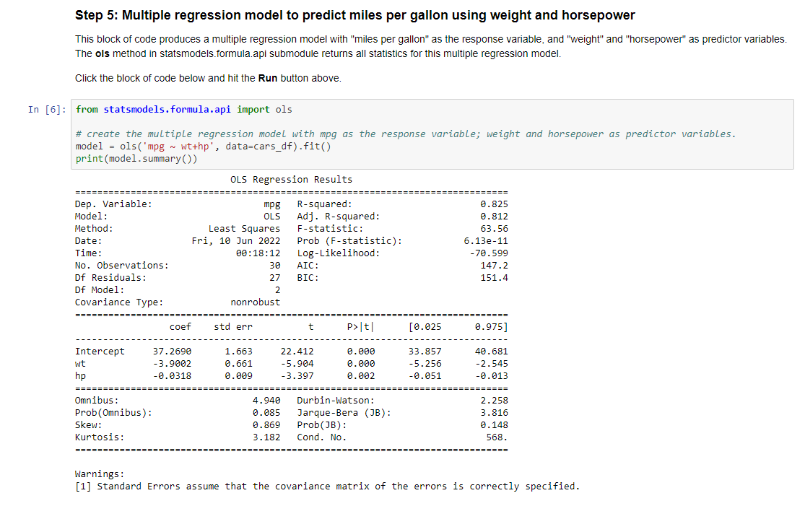Click the hp coefficient row
805x532 pixels.
click(217, 375)
